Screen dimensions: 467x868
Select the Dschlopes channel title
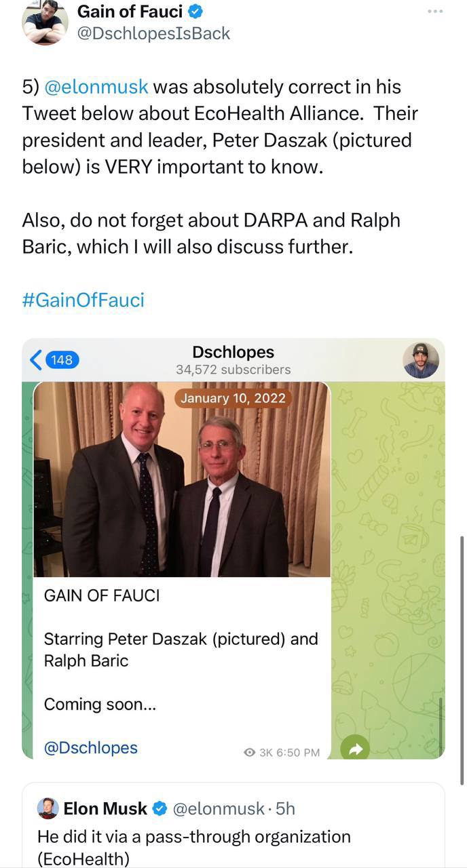tap(233, 352)
